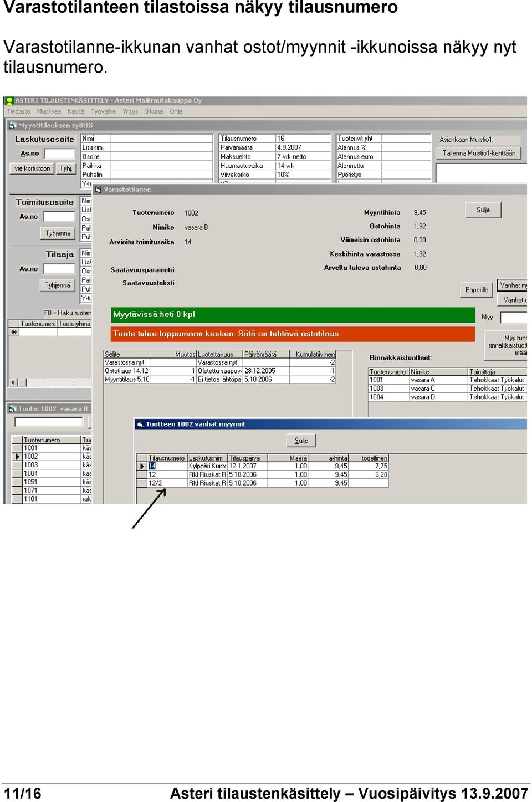Click the Lisänimi field of Laskutusosoite

point(162,147)
